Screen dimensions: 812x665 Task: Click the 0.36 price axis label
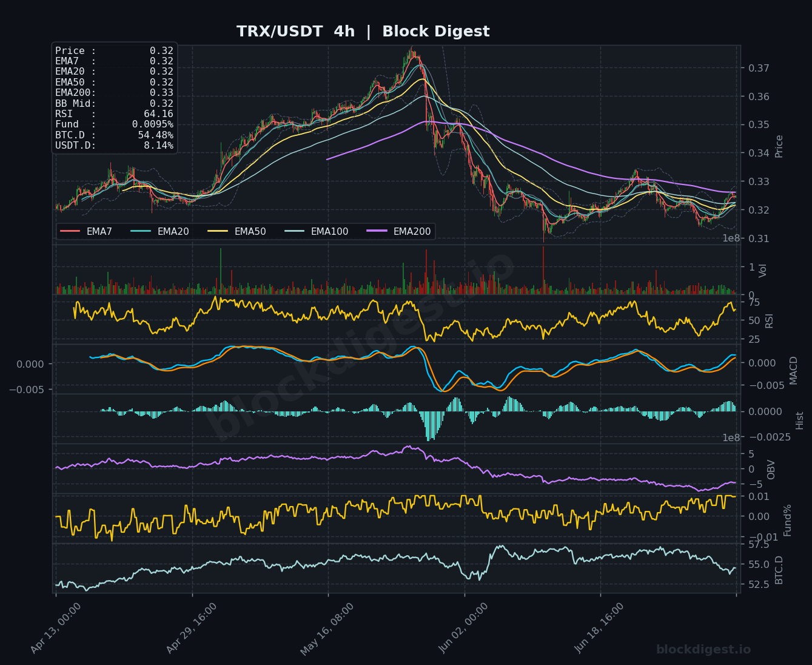pyautogui.click(x=757, y=96)
